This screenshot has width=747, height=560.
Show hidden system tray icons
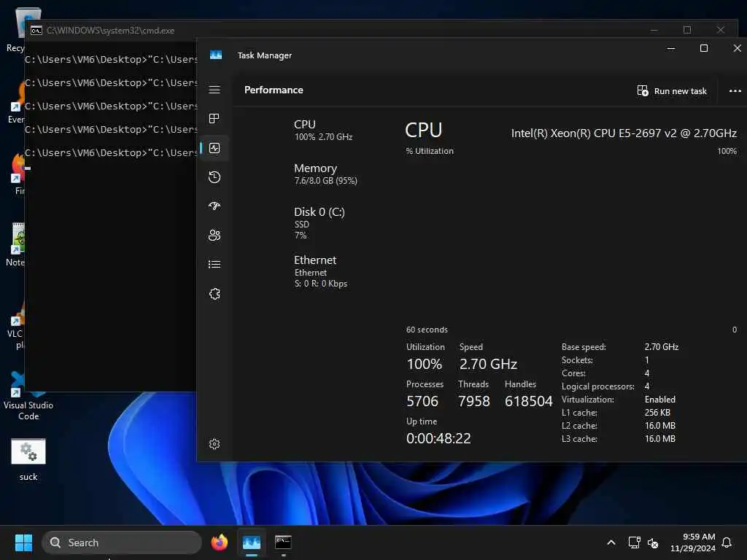coord(611,542)
